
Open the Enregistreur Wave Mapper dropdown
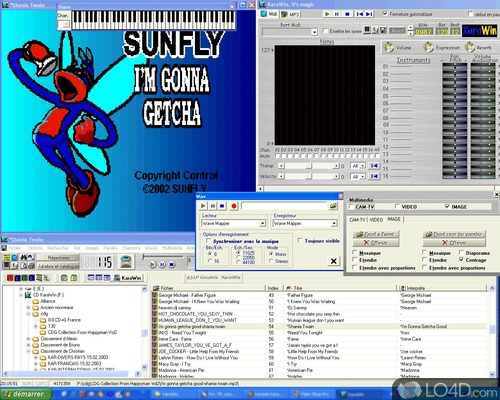(x=334, y=223)
